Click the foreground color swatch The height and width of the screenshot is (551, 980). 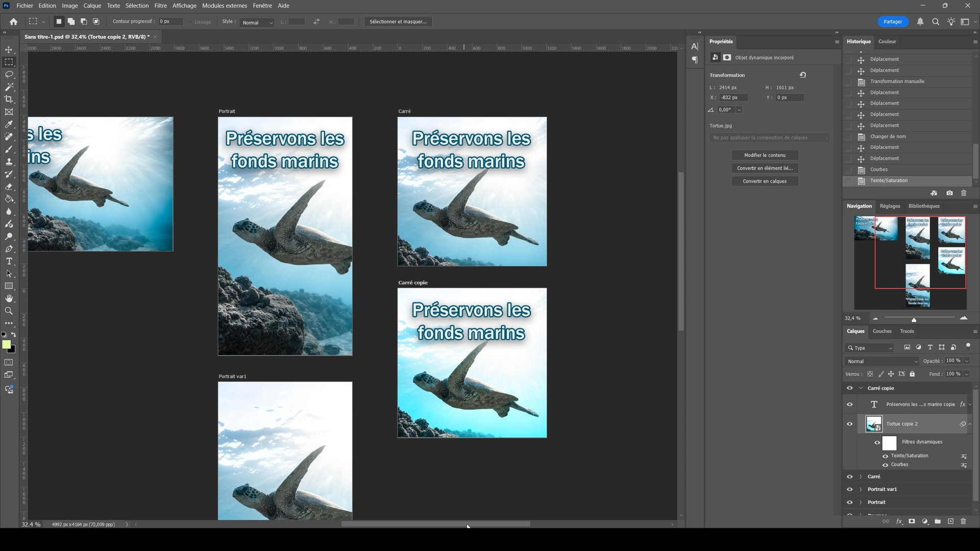click(x=6, y=345)
